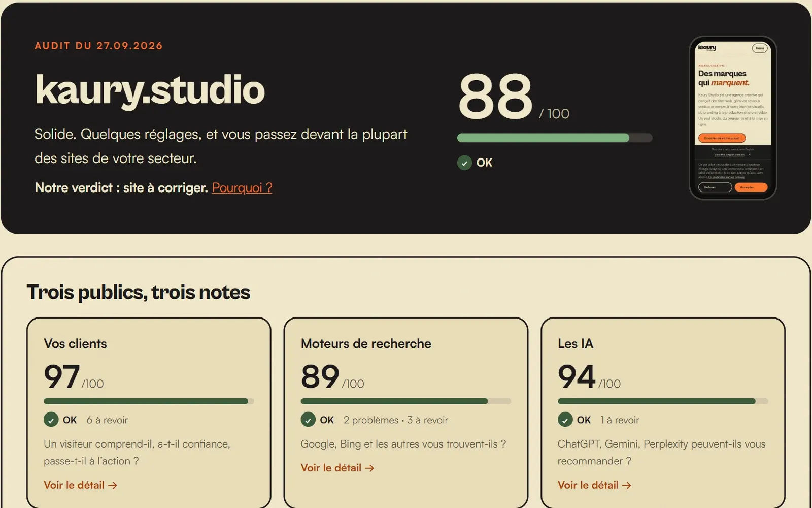
Task: Open the mobile phone site preview thumbnail
Action: pos(733,118)
